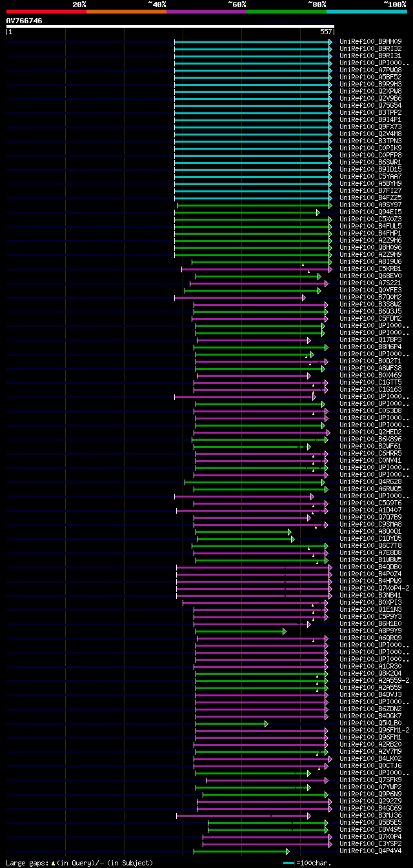Viewport: 413px width, 868px height.
Task: Open hit UniRef100_Q2XPW8
Action: click(x=372, y=92)
